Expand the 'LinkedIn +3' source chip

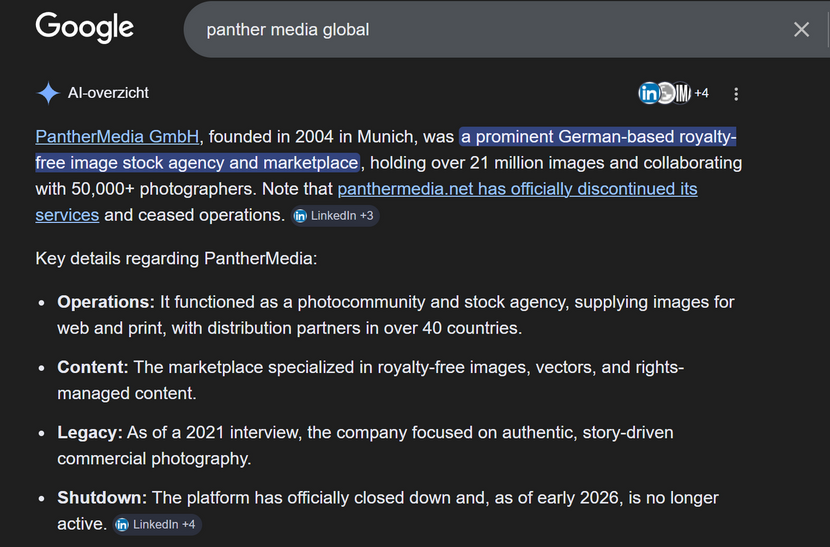click(335, 216)
